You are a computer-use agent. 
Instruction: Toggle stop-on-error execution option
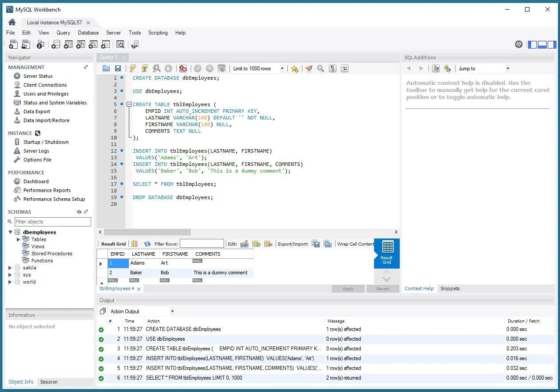[183, 69]
